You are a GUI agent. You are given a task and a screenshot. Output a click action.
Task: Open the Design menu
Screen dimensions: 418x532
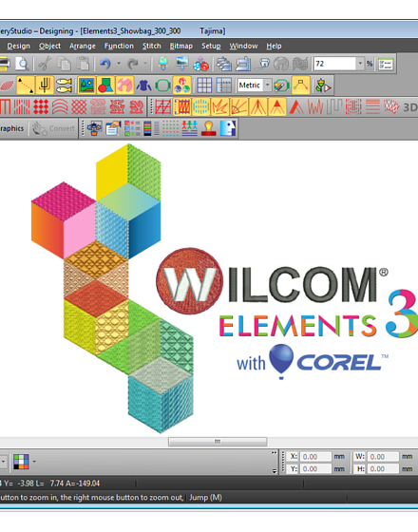pos(18,46)
